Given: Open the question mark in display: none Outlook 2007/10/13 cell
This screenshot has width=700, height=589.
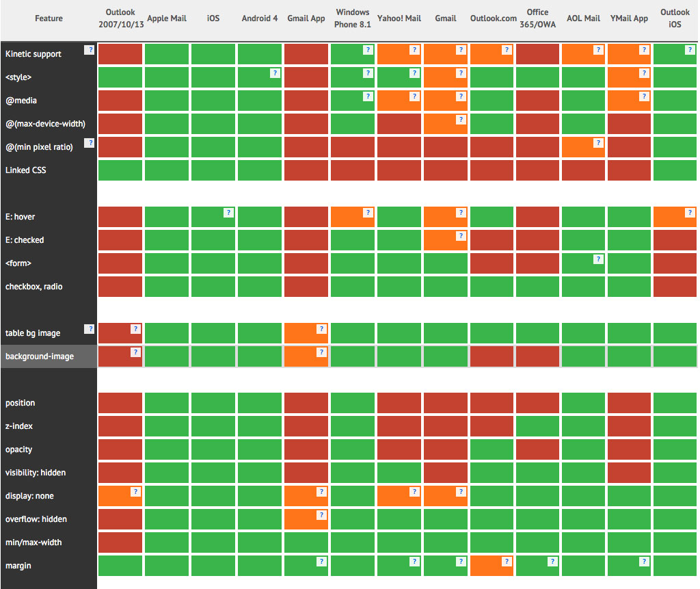Looking at the screenshot, I should pos(136,492).
